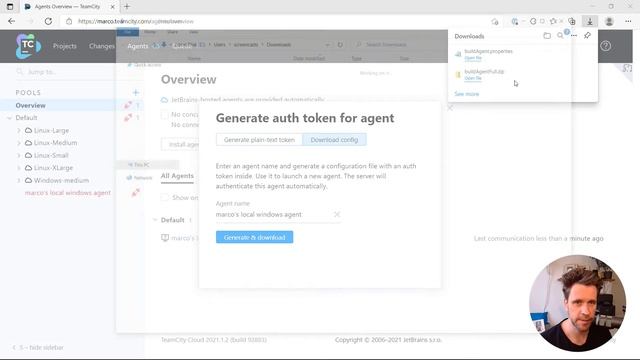This screenshot has height=360, width=640.
Task: Open file for buildAgent.properties
Action: pyautogui.click(x=473, y=58)
